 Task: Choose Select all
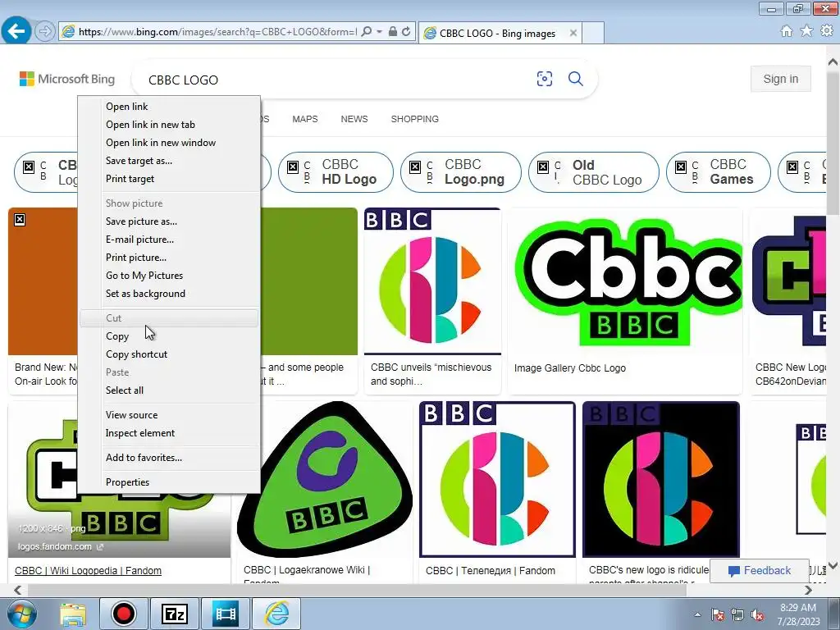click(169, 390)
